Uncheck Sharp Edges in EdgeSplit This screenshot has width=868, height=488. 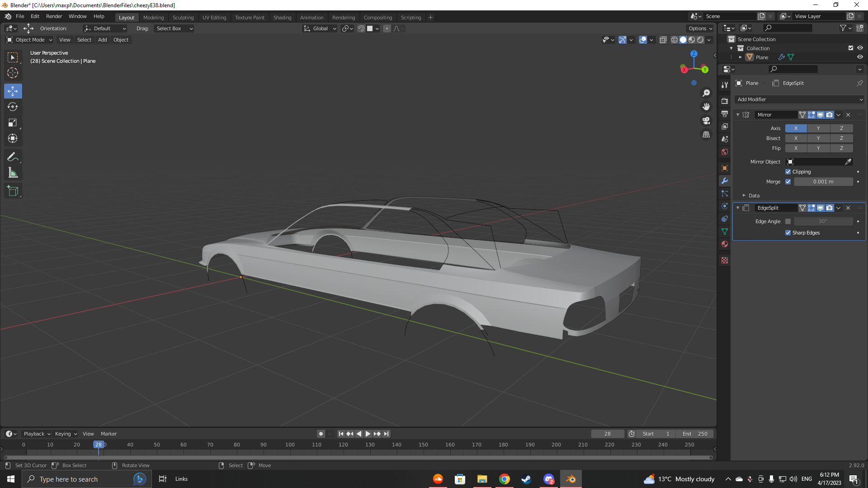788,233
